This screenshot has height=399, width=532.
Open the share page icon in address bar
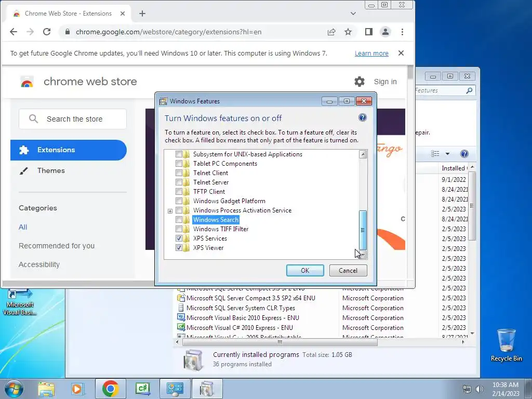point(331,32)
